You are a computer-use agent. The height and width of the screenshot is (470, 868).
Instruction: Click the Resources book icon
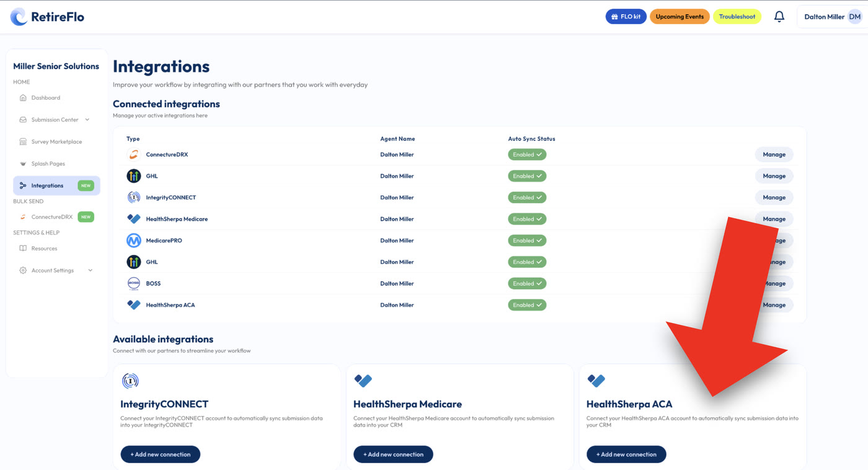pos(23,249)
